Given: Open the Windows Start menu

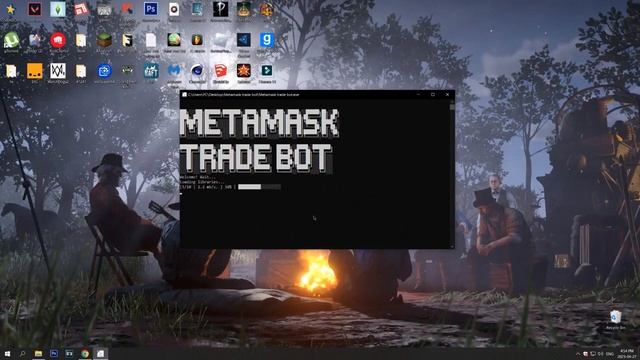Looking at the screenshot, I should coord(7,354).
